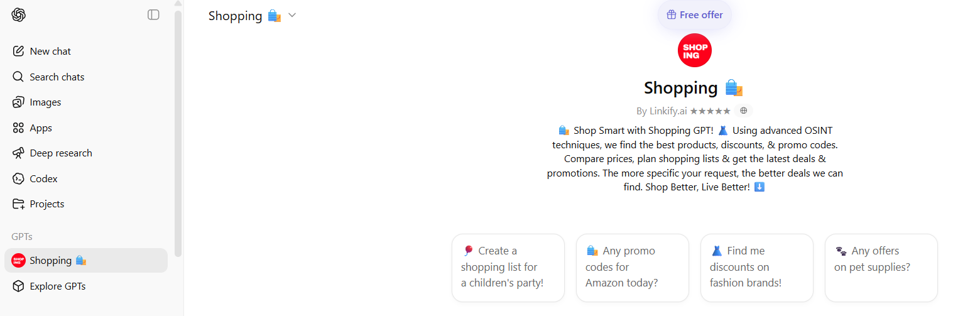The height and width of the screenshot is (316, 980).
Task: Go to Apps in sidebar
Action: tap(41, 128)
